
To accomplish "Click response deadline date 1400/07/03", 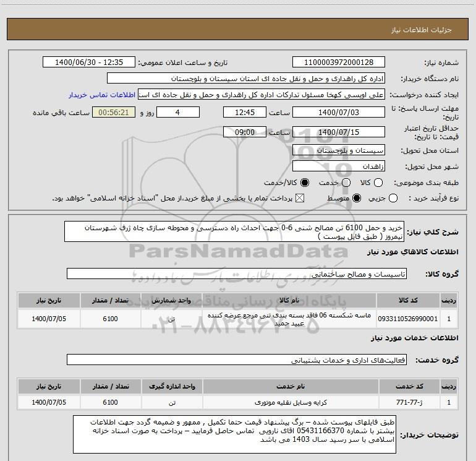I will [339, 112].
